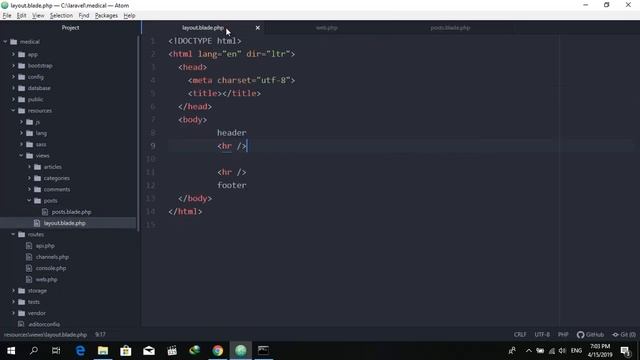Change the UTF-8 encoding setting
This screenshot has width=640, height=360.
pyautogui.click(x=542, y=334)
